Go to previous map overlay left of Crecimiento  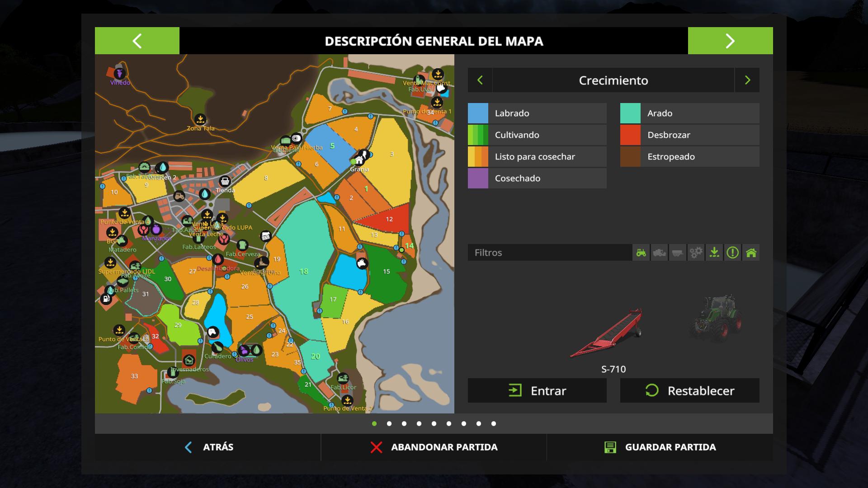point(480,80)
